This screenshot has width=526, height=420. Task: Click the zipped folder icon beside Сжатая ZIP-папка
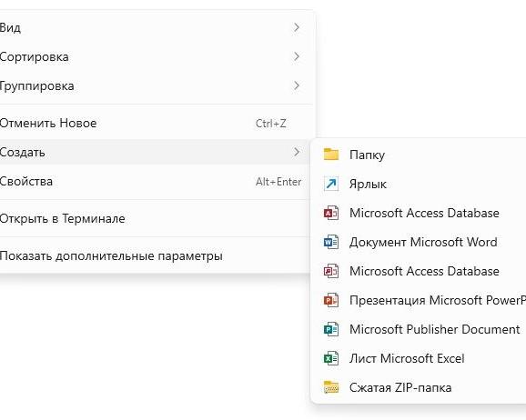(331, 387)
